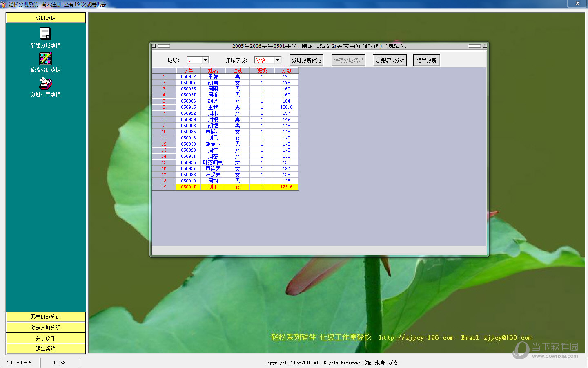588x368 pixels.
Task: Open the 班级 dropdown list
Action: [205, 60]
